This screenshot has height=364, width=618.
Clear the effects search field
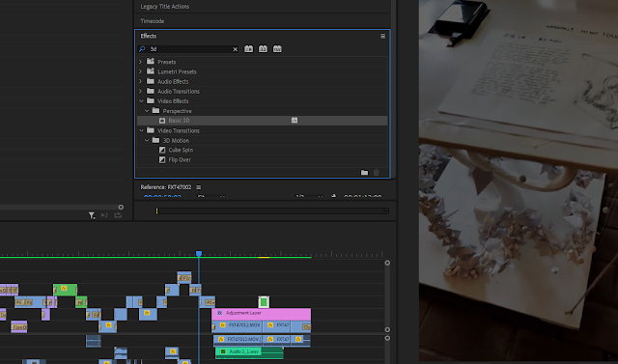(x=236, y=49)
